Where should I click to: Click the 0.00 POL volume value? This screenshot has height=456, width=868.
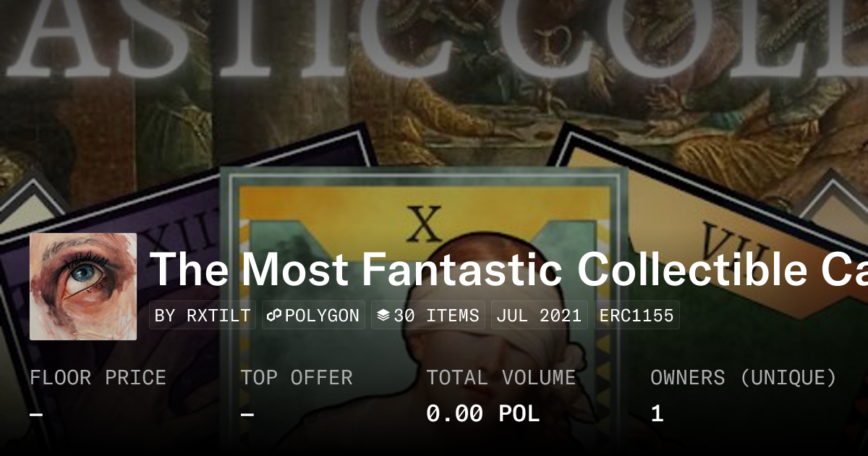click(x=483, y=414)
